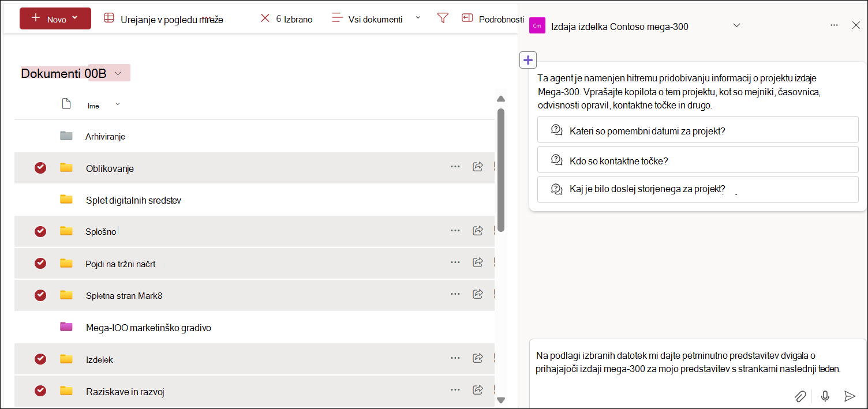Click the file type column icon
The image size is (868, 409).
coord(66,104)
